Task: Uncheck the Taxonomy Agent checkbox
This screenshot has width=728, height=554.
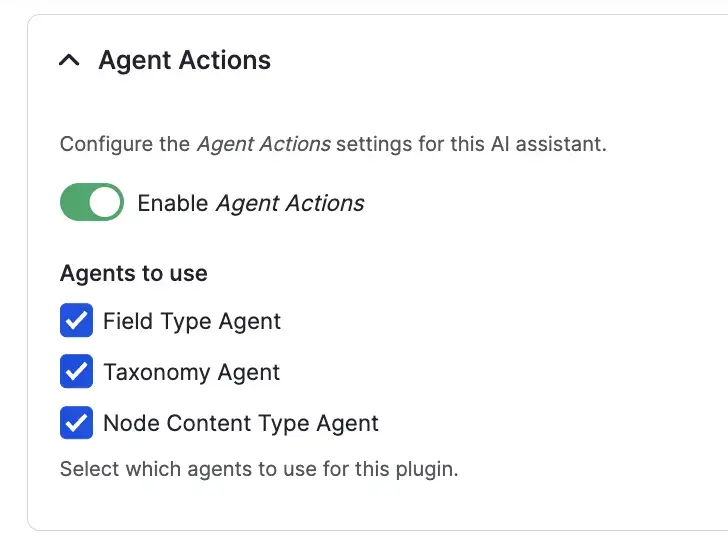Action: click(x=76, y=372)
